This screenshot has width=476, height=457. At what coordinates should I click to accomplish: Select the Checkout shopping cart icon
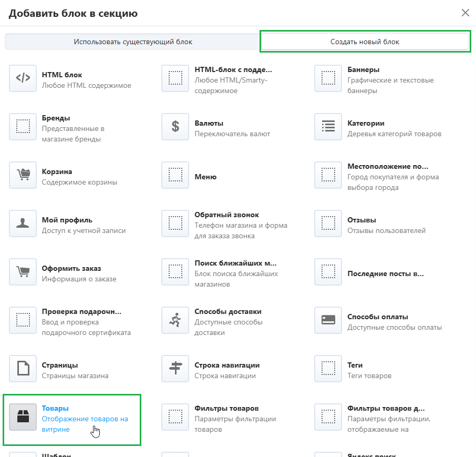(x=23, y=272)
